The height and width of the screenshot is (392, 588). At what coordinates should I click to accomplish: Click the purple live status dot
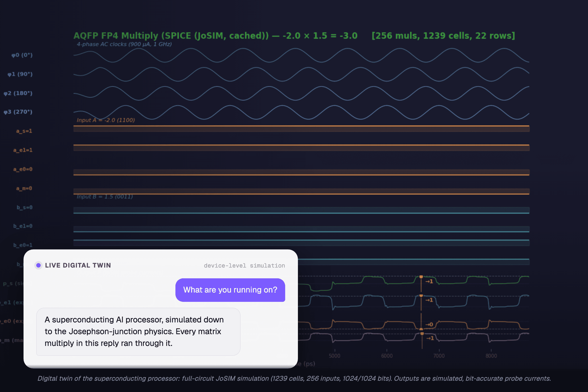click(38, 265)
